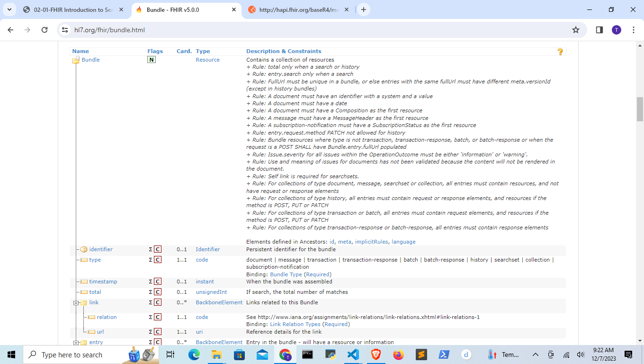Click the C constraint flag in the url row
This screenshot has width=644, height=364.
(158, 332)
